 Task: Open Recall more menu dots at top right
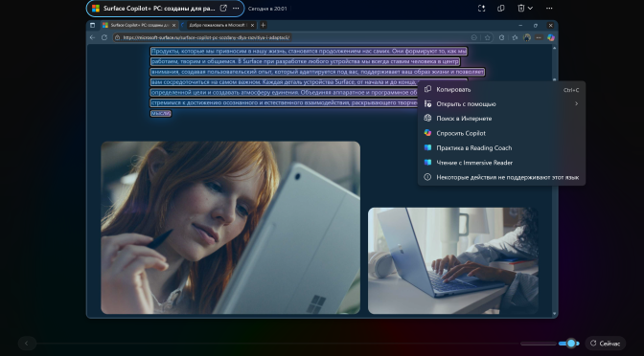(549, 9)
